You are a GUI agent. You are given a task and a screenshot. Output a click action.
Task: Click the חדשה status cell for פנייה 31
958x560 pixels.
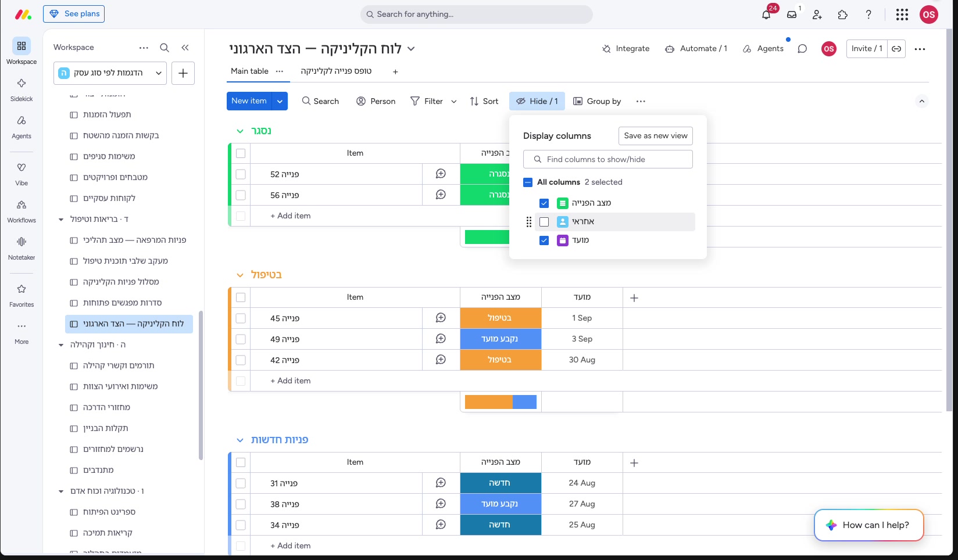click(x=501, y=483)
